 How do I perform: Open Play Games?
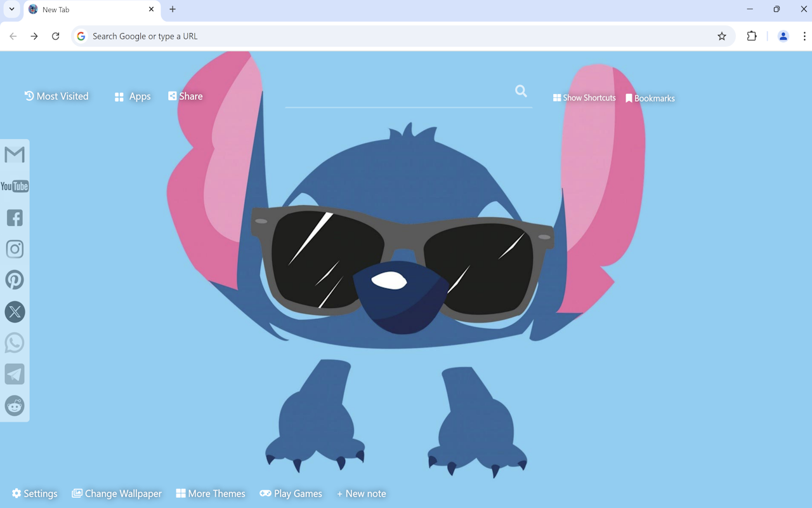[291, 493]
